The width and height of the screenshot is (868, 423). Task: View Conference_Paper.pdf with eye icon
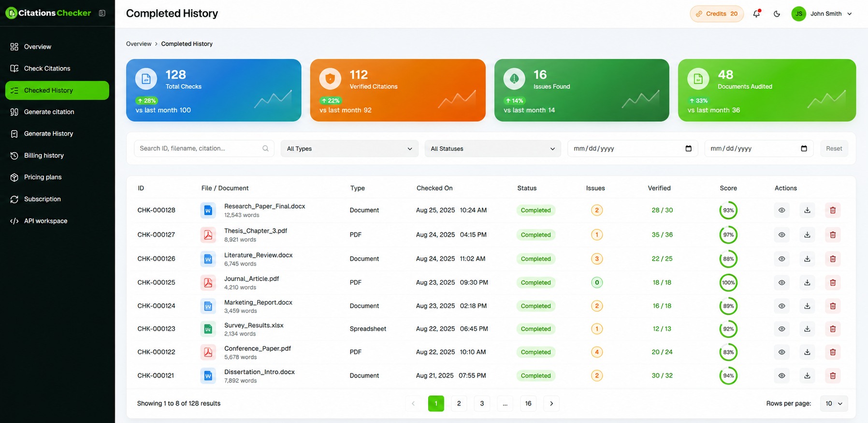pos(781,352)
